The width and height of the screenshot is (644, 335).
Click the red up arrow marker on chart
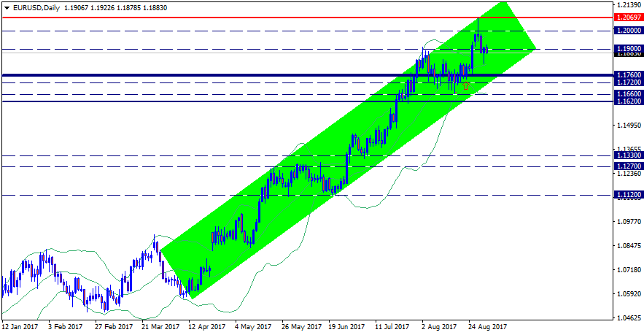(x=466, y=85)
